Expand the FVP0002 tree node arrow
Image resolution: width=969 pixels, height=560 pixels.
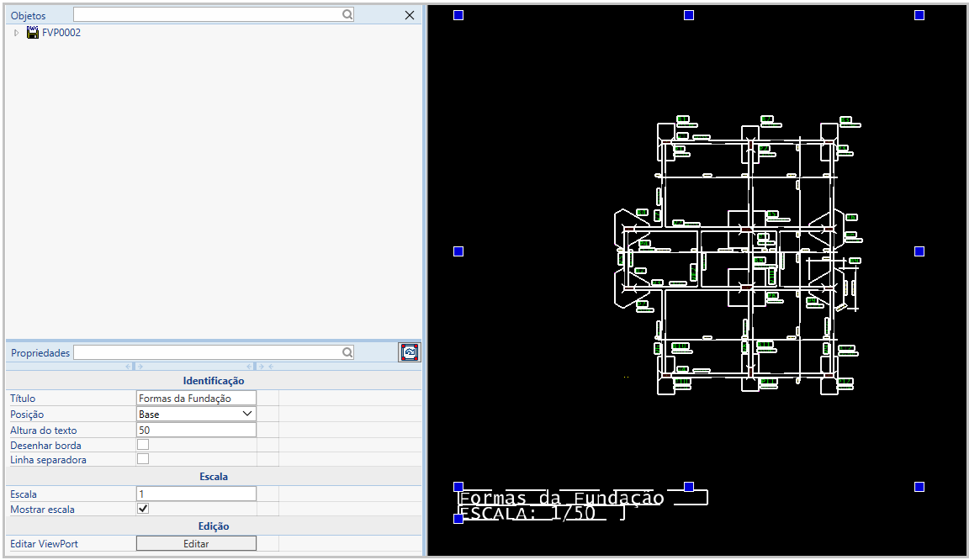[x=16, y=33]
